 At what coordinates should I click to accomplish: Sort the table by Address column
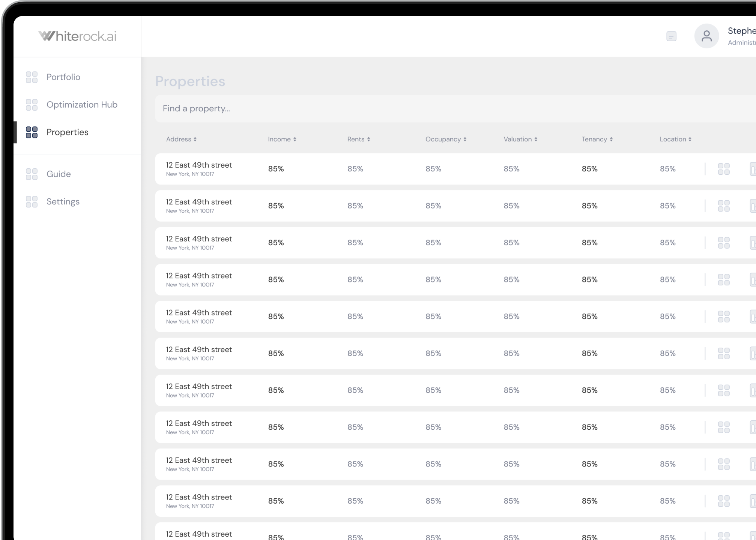(181, 139)
